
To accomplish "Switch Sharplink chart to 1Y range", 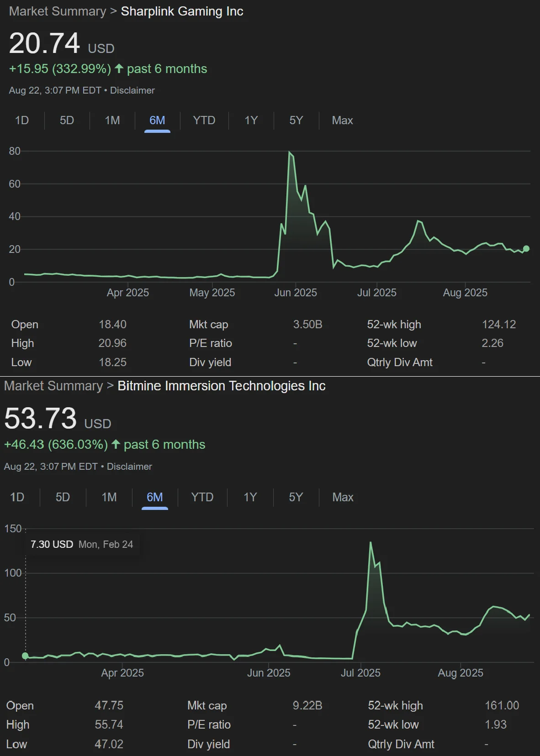I will (251, 120).
